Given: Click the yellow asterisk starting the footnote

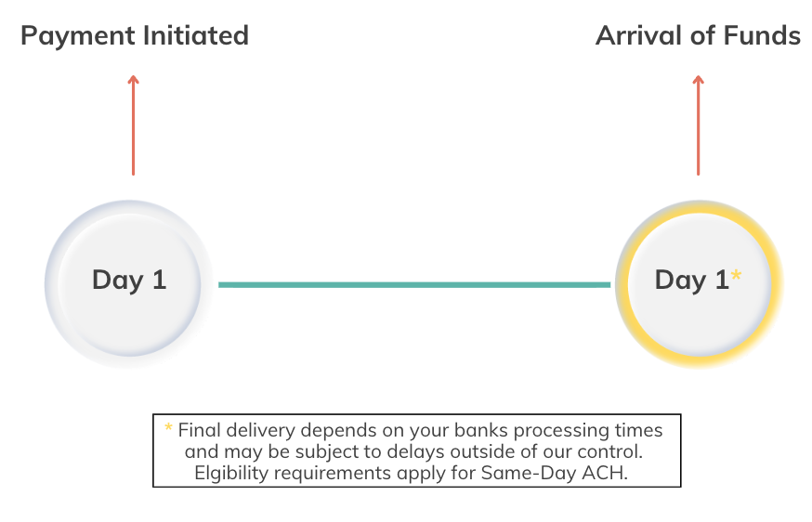Looking at the screenshot, I should point(168,428).
